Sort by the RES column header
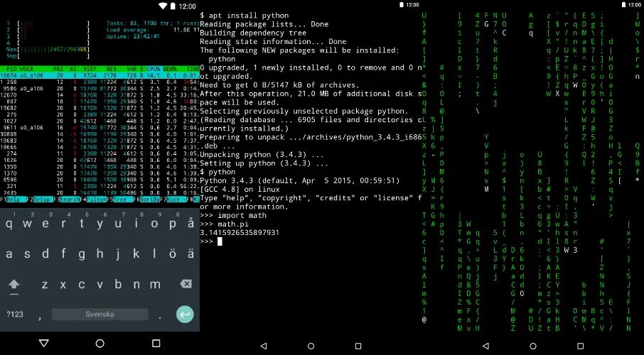Viewport: 644px width, 355px height. [112, 69]
